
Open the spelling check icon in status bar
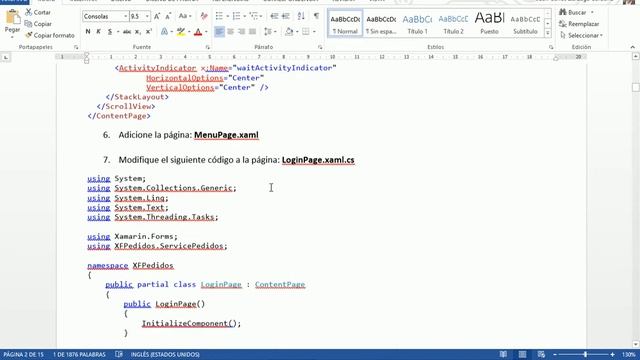tap(119, 354)
